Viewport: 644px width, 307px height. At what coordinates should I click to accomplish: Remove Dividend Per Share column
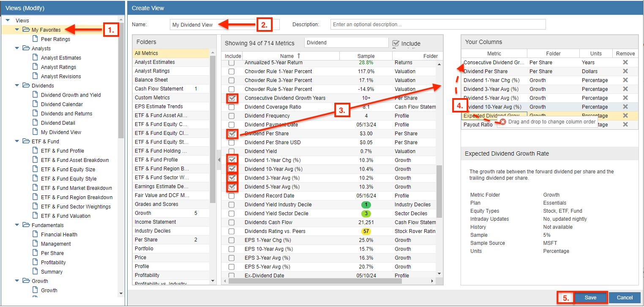pyautogui.click(x=625, y=71)
